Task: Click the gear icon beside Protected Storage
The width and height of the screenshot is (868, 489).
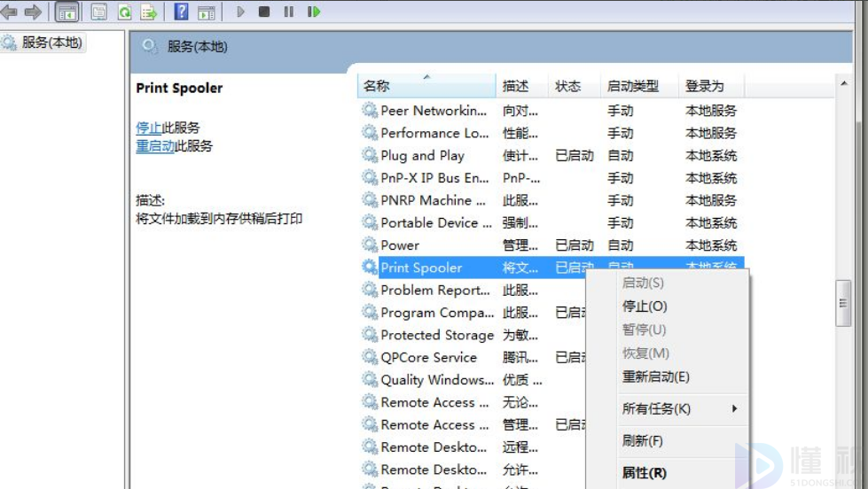Action: (x=369, y=334)
